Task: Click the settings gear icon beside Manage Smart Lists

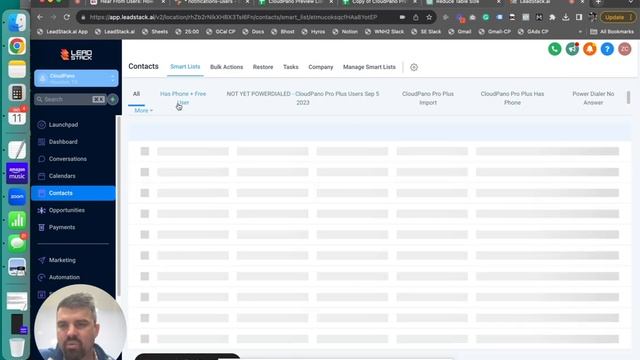Action: [x=413, y=67]
